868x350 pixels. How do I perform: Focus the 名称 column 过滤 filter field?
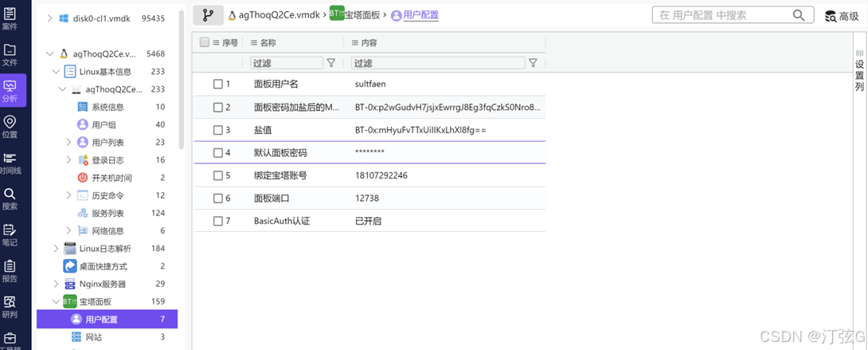click(x=287, y=63)
